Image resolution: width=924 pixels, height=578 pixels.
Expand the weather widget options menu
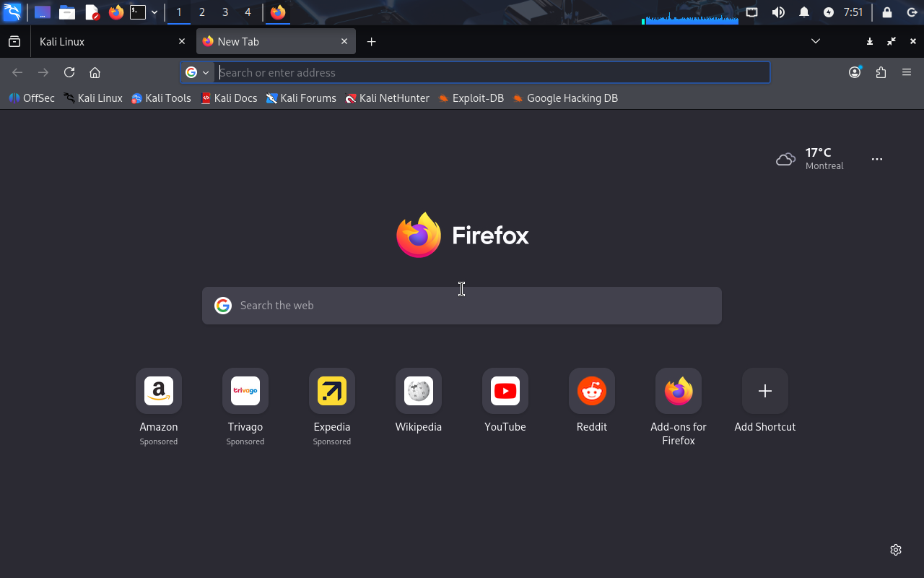[877, 159]
